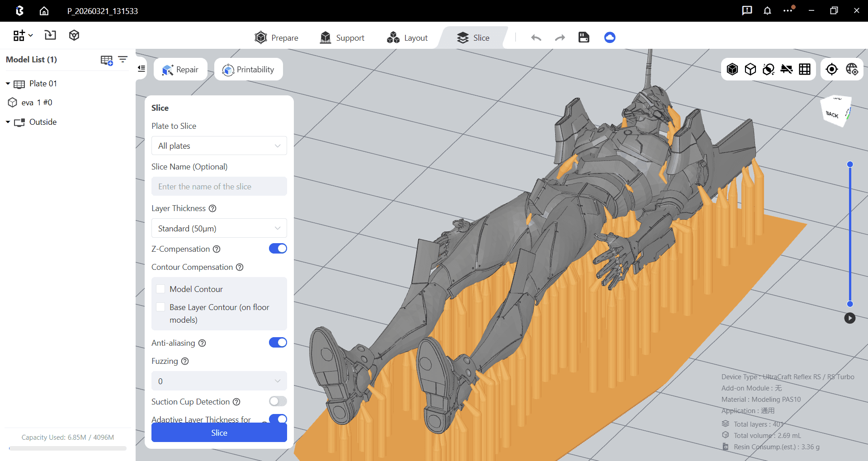Click the top handle of layer slider

(x=850, y=165)
